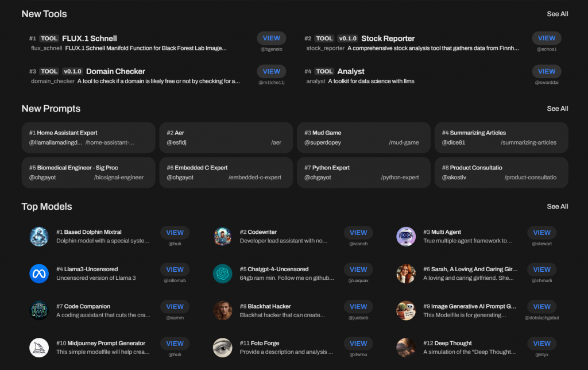The image size is (588, 370).
Task: Click Sarah girlfriend model avatar
Action: tap(406, 273)
